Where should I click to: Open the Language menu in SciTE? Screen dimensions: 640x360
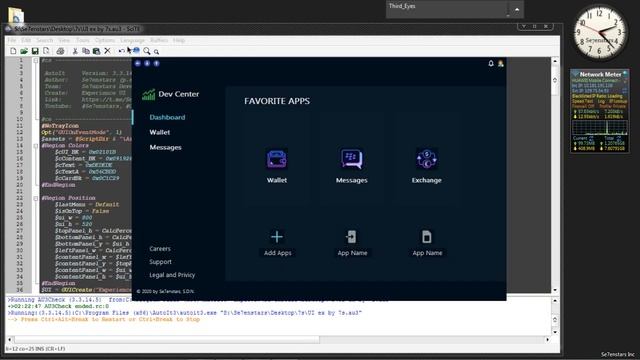click(x=132, y=40)
